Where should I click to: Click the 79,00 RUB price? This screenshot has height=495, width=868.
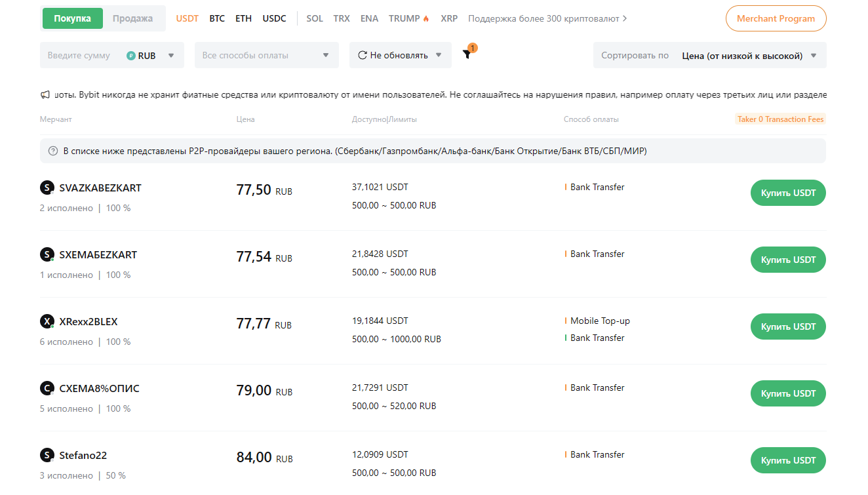tap(264, 391)
